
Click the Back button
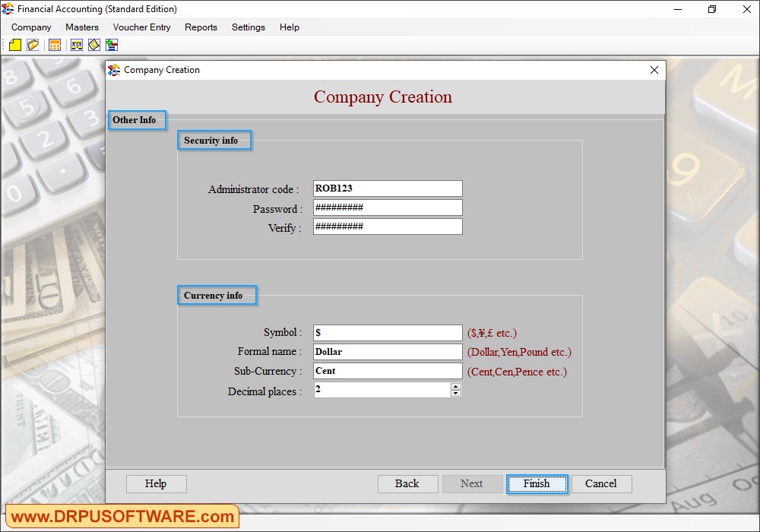407,484
